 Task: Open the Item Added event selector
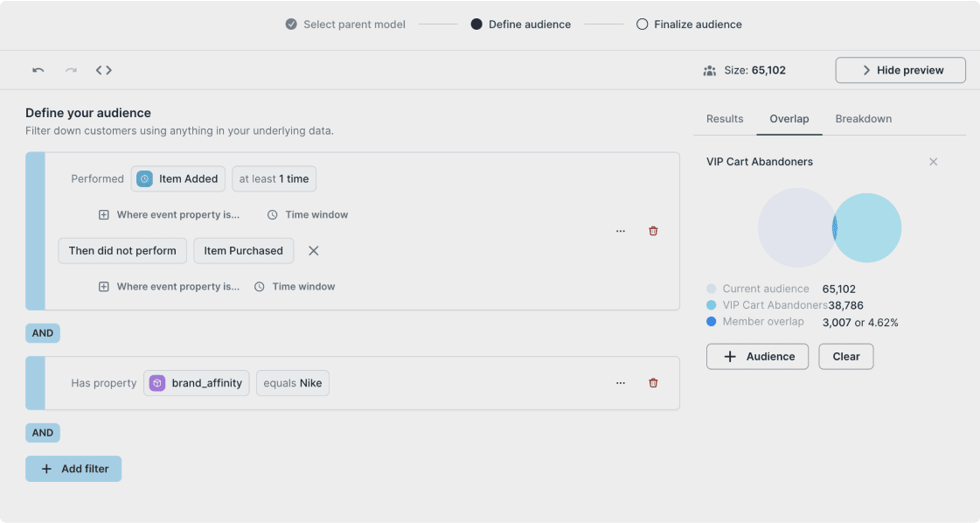point(178,179)
